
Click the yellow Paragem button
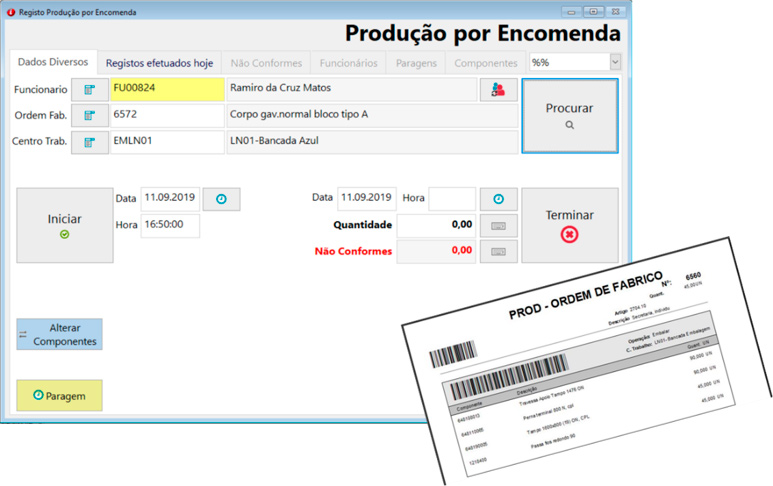point(59,396)
